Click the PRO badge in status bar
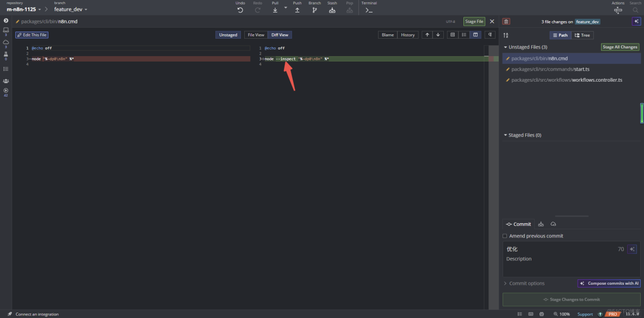The height and width of the screenshot is (318, 644). [612, 314]
